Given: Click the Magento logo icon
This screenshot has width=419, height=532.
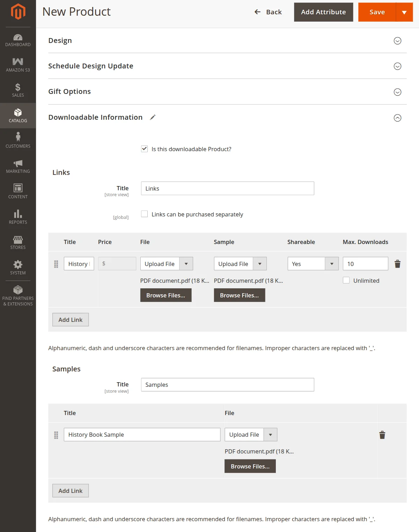Looking at the screenshot, I should [x=18, y=12].
